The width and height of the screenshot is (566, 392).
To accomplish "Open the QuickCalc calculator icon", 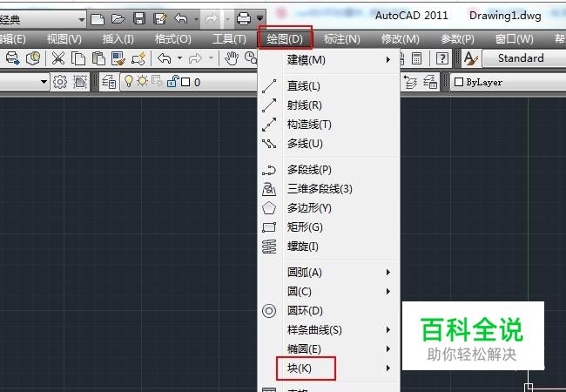I will [x=416, y=58].
